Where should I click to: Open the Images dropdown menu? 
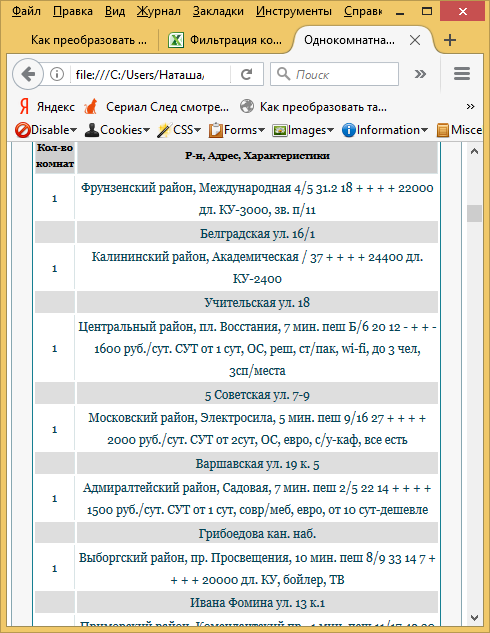coord(303,130)
